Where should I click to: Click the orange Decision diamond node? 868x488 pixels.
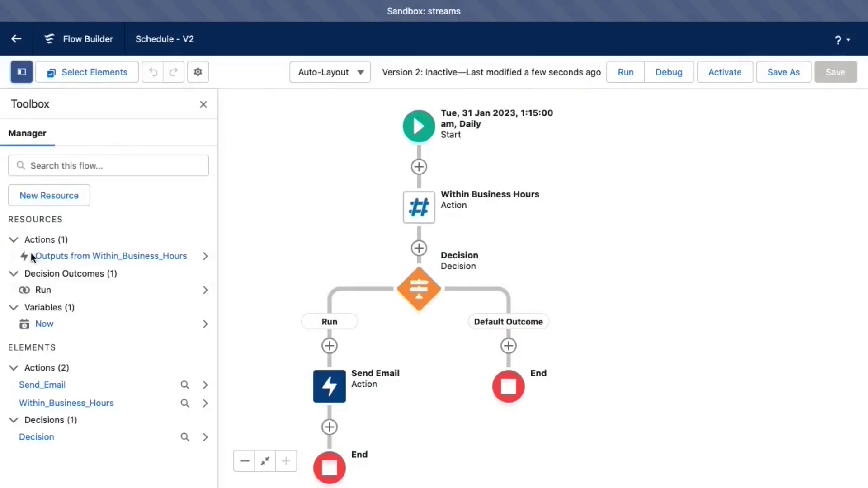click(x=419, y=289)
